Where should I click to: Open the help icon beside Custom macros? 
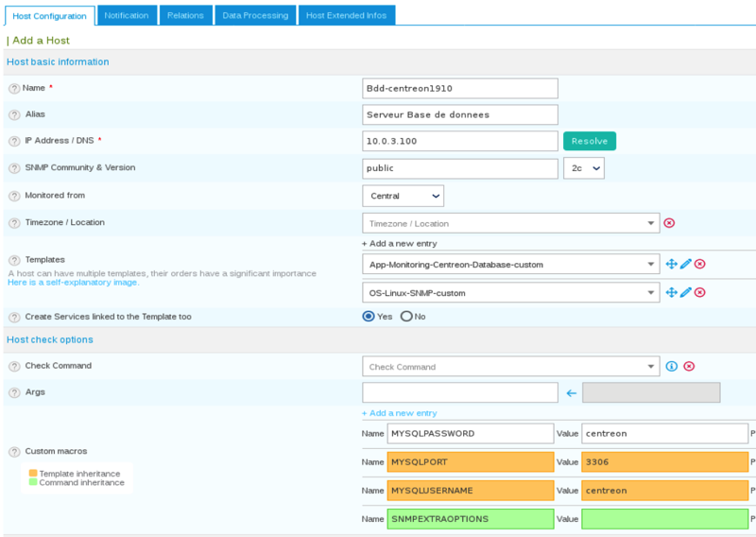tap(14, 452)
